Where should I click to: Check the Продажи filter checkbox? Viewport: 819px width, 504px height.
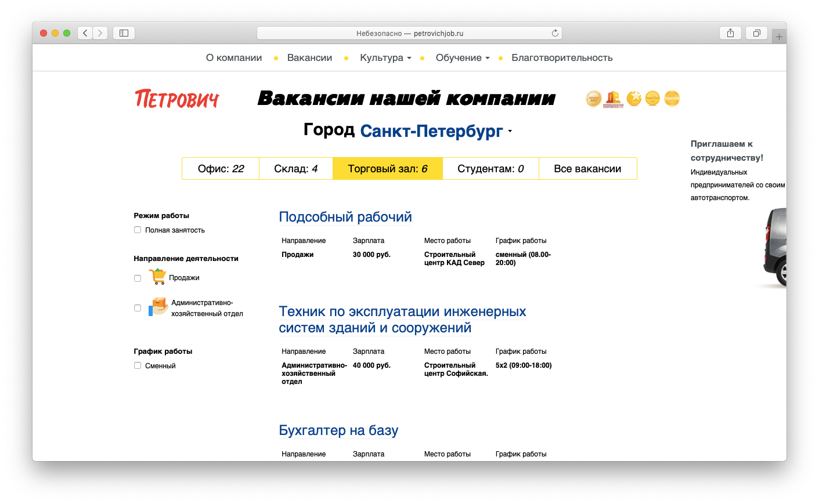(138, 278)
